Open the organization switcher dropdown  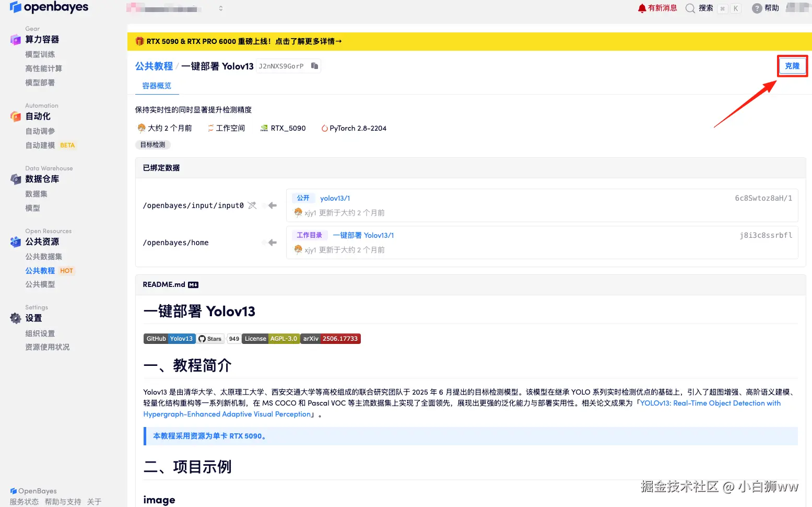point(221,8)
